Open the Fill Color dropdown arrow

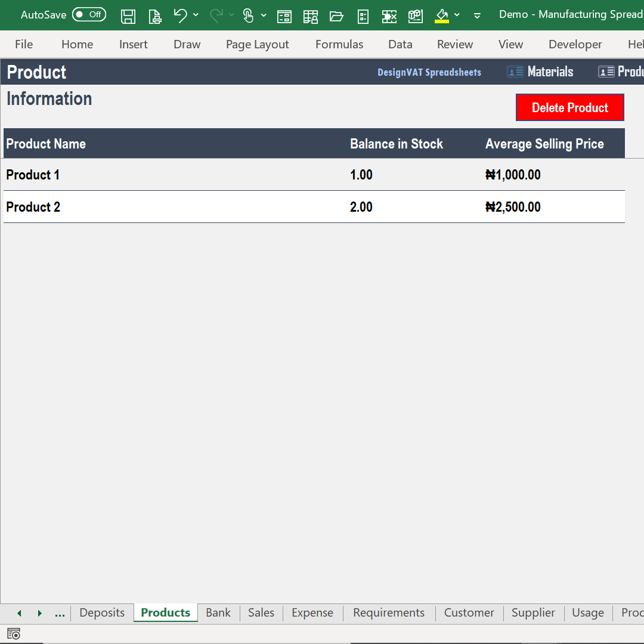457,16
